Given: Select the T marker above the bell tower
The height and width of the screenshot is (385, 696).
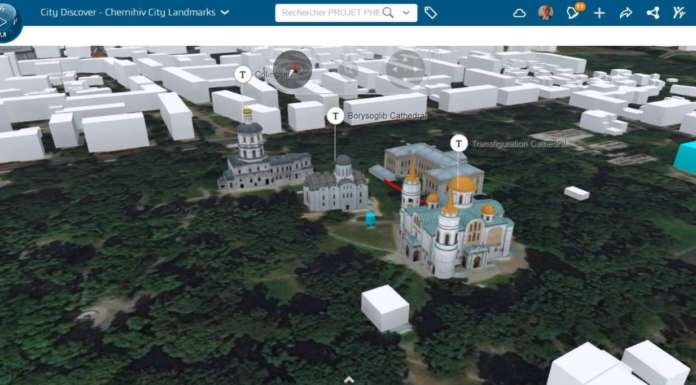Looking at the screenshot, I should (x=243, y=75).
